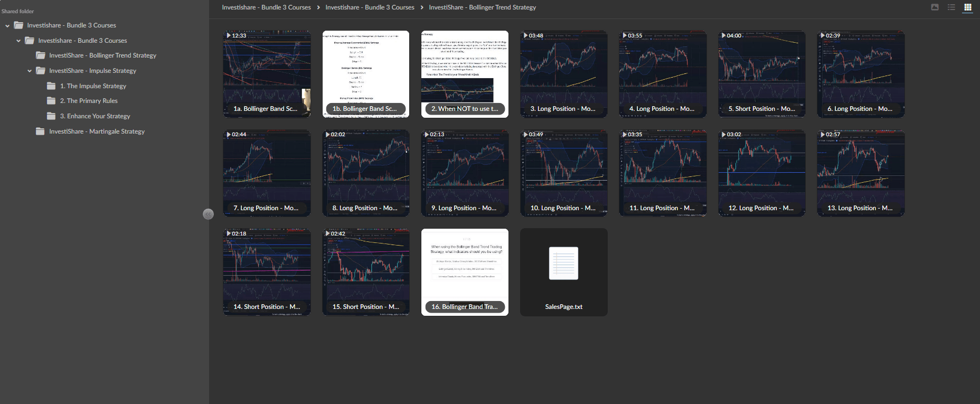Open video 7. Long Position - Mo...
Screen dimensions: 980x404
point(267,173)
